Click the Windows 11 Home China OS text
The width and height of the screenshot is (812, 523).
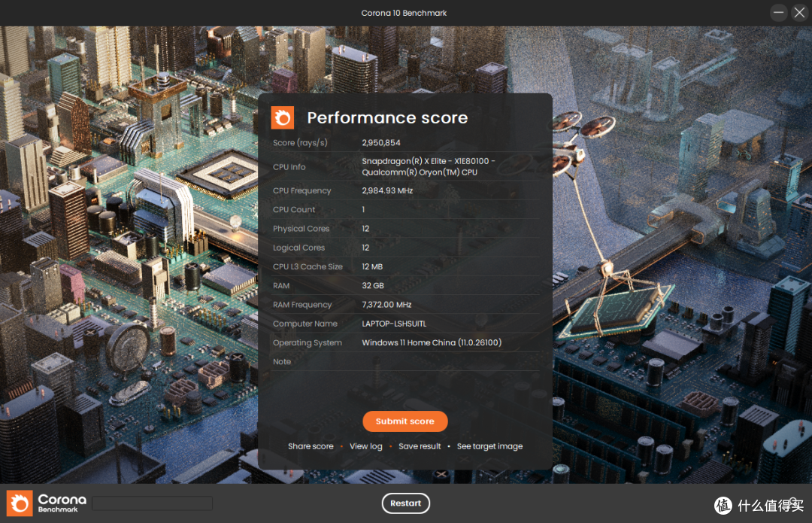click(x=432, y=342)
